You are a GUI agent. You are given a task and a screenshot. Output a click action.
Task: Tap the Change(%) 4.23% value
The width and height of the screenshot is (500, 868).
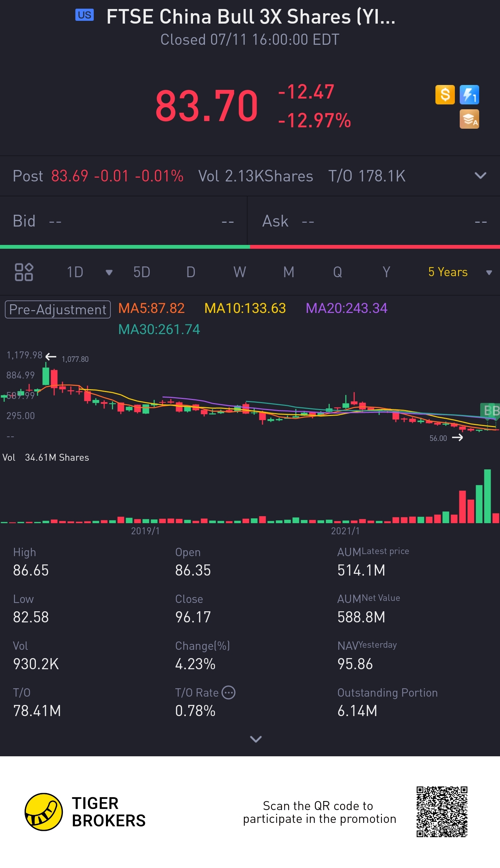click(195, 664)
